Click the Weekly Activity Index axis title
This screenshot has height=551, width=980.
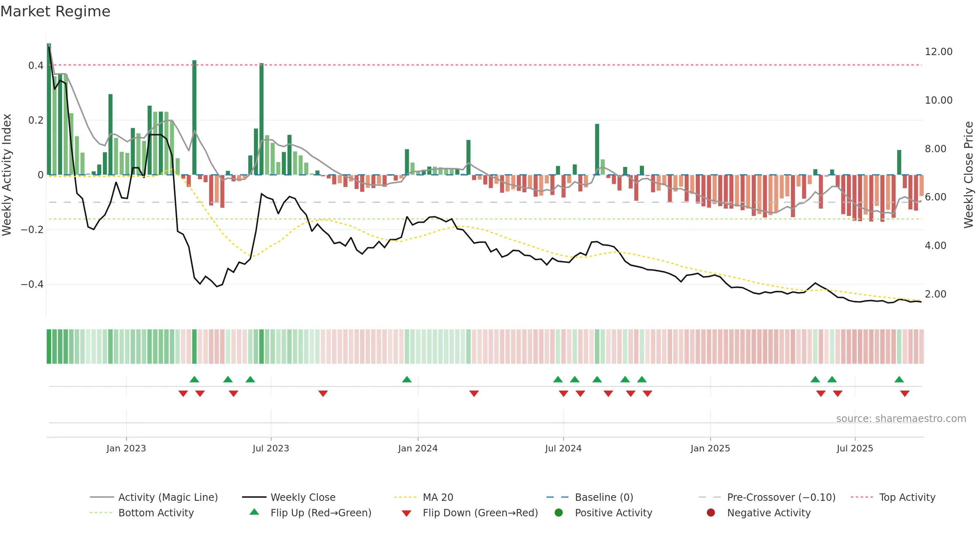pos(7,175)
